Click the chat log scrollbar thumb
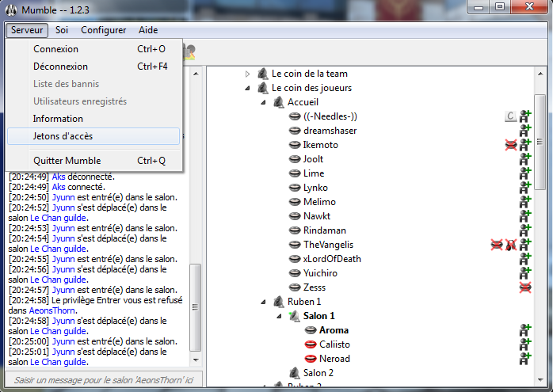 coord(196,307)
